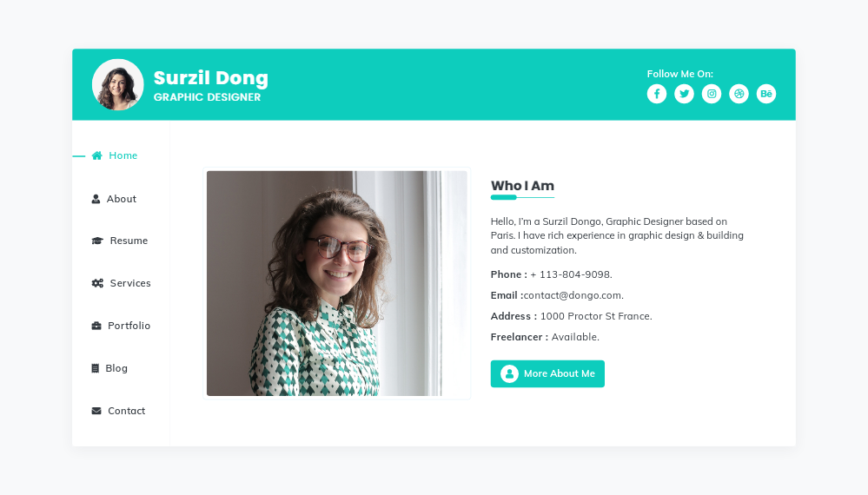This screenshot has height=495, width=868.
Task: Click the person icon beside About
Action: (96, 199)
